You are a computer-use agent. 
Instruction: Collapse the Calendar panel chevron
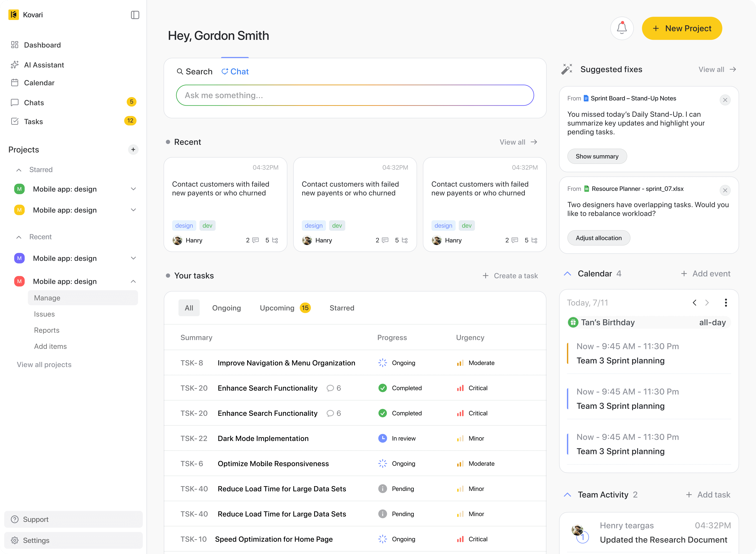pos(567,274)
